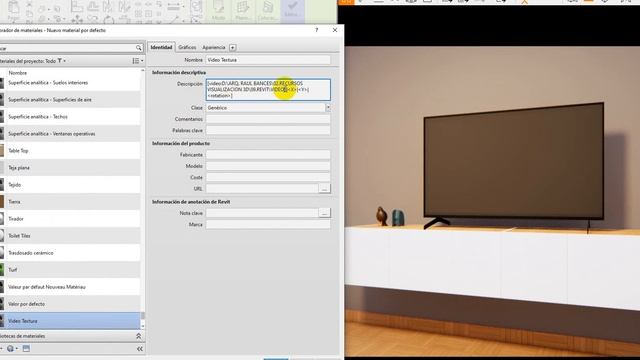Click the search magnifier icon in material browser

(139, 48)
